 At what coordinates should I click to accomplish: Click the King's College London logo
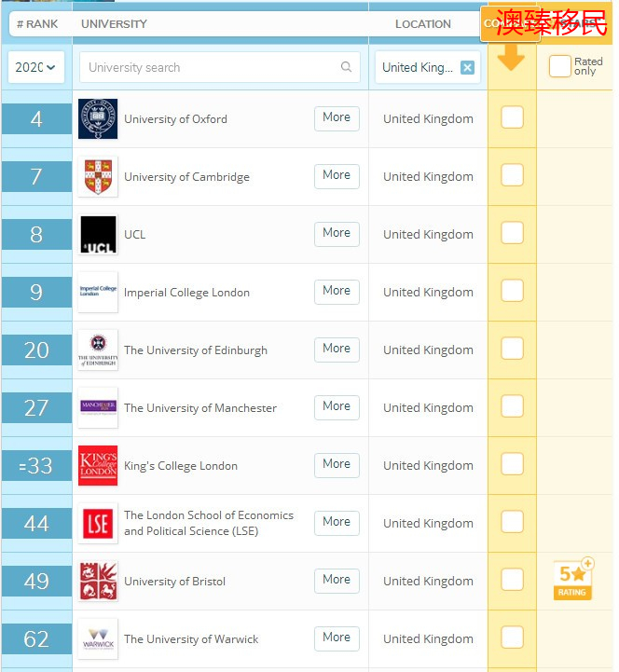(98, 465)
